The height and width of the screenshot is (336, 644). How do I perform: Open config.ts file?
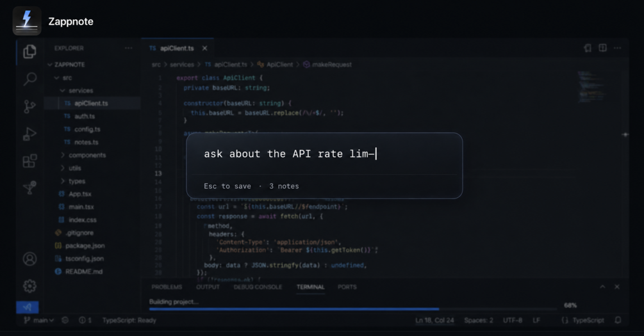coord(82,129)
